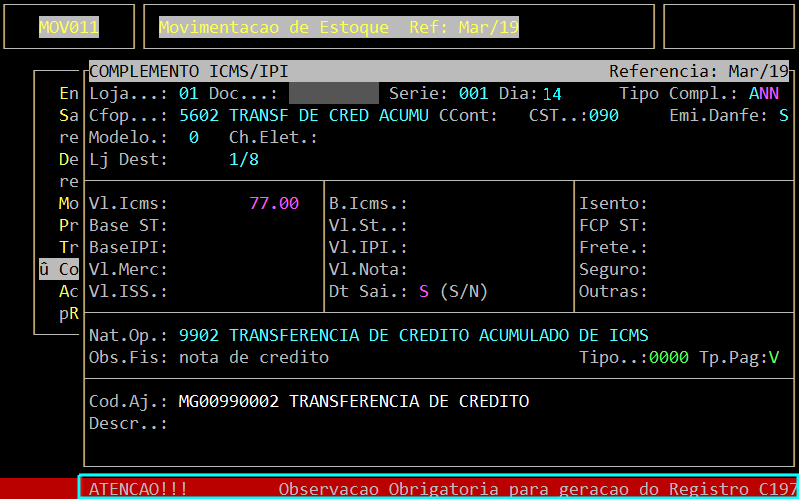
Task: Click TRANSF DE CRED ACUMU description
Action: point(329,116)
